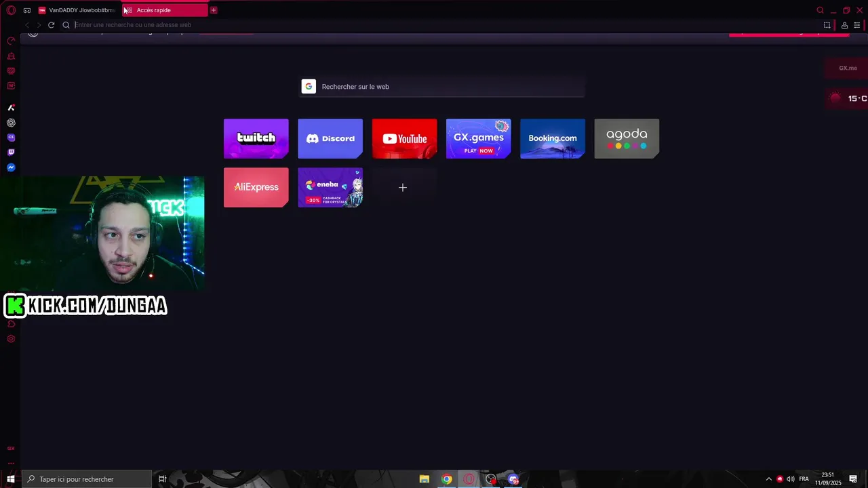This screenshot has height=488, width=868.
Task: Open Google Chrome from taskbar
Action: [x=446, y=479]
